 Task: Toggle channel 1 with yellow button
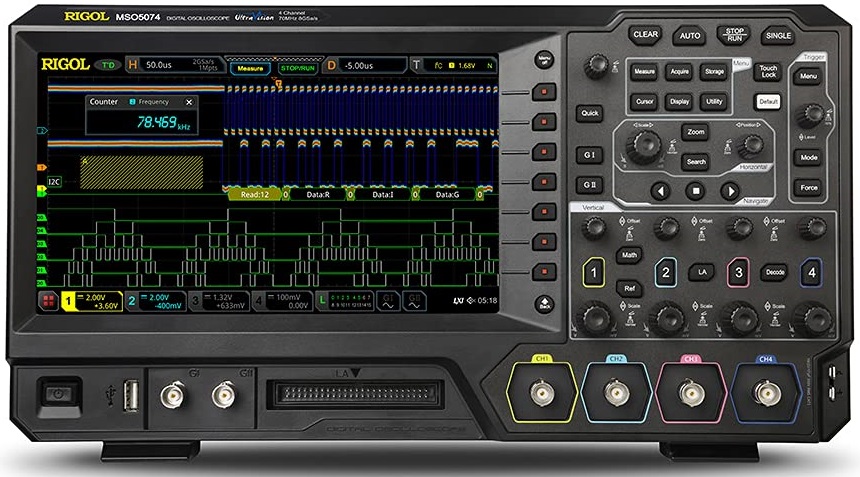(593, 271)
